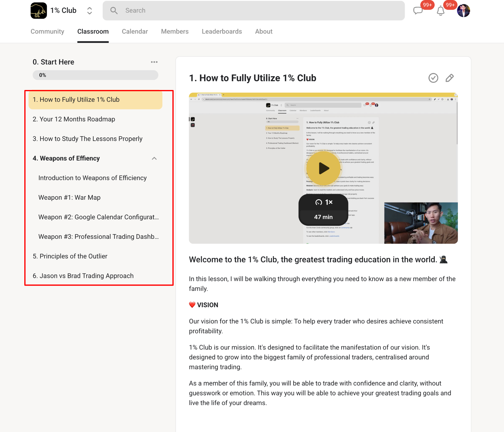Viewport: 504px width, 432px height.
Task: Open the three-dot menu for Start Here
Action: 154,62
